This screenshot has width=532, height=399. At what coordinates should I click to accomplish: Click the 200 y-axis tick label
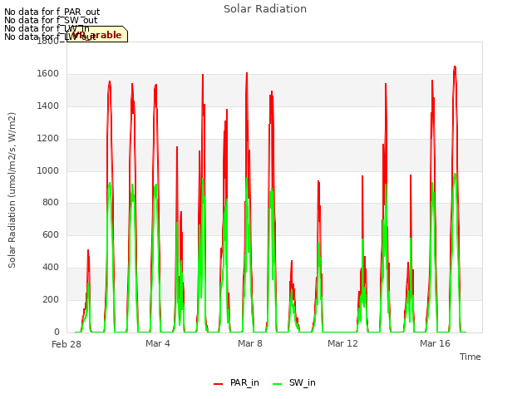click(51, 299)
